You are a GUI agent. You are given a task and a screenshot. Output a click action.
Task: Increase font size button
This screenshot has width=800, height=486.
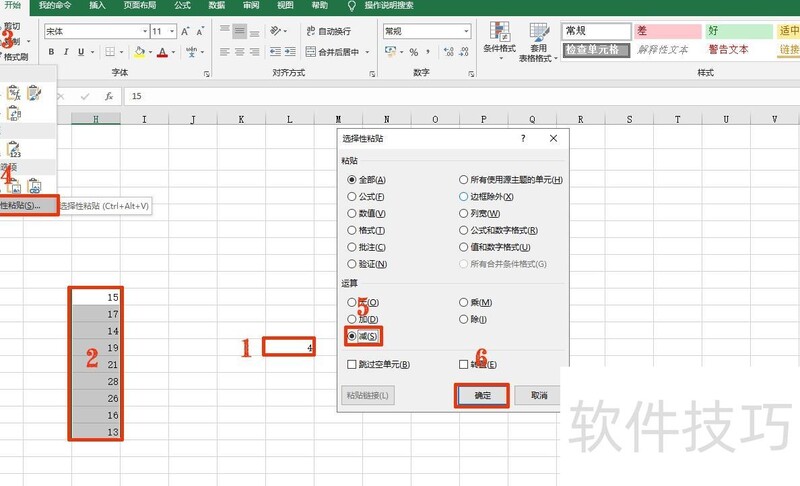[x=185, y=32]
